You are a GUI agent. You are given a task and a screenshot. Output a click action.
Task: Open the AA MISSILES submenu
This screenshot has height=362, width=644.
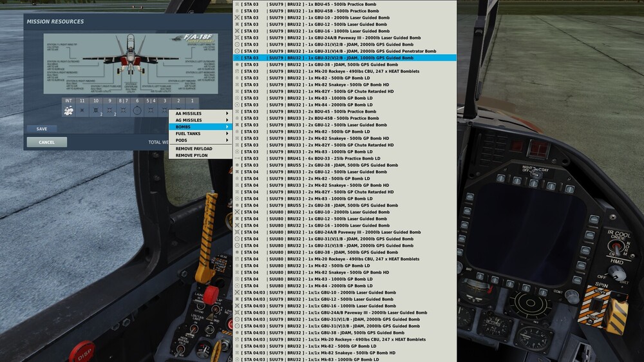pyautogui.click(x=200, y=113)
